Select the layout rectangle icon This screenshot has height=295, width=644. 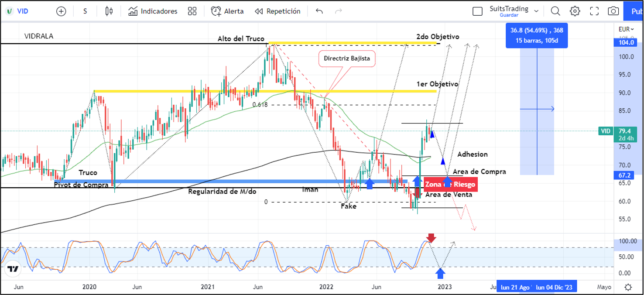point(477,11)
